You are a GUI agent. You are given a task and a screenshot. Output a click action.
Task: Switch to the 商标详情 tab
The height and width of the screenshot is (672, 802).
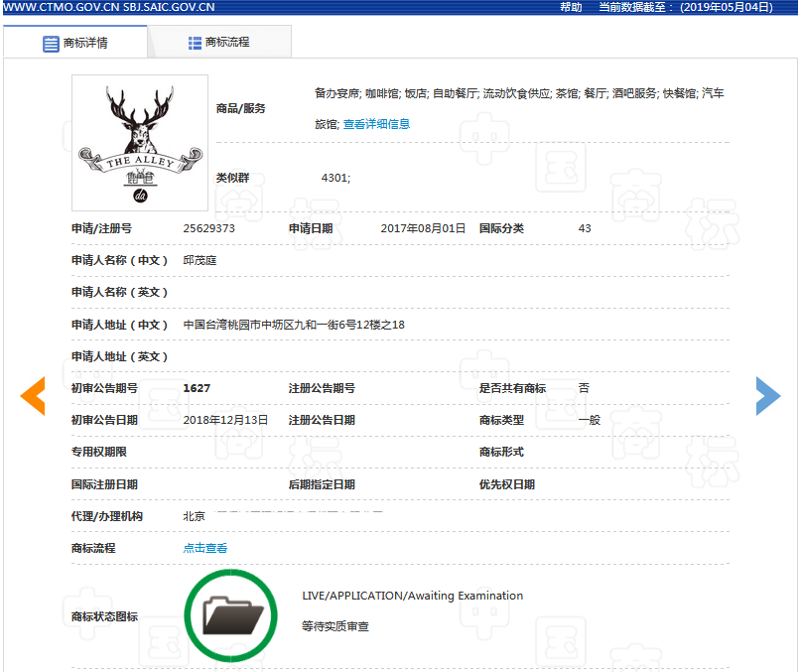coord(75,43)
